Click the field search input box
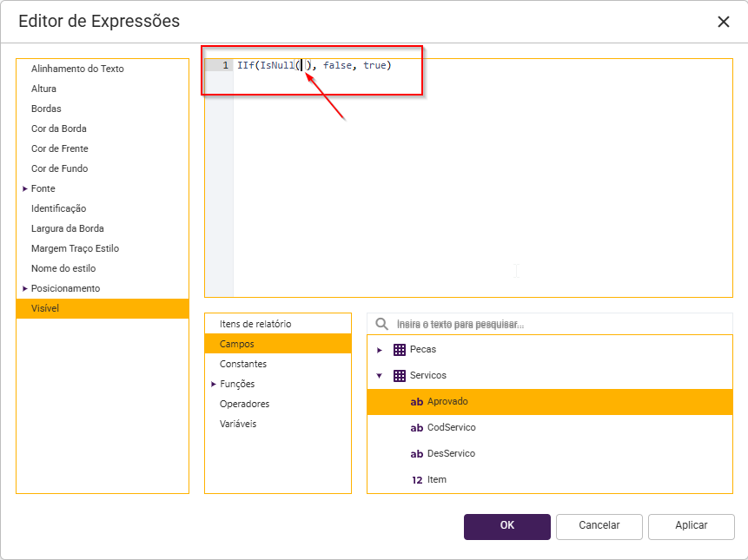The image size is (748, 560). click(556, 324)
